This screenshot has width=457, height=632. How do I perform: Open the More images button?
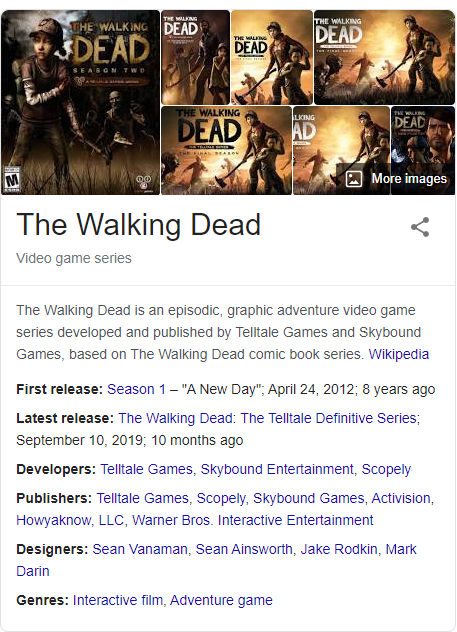click(x=396, y=179)
